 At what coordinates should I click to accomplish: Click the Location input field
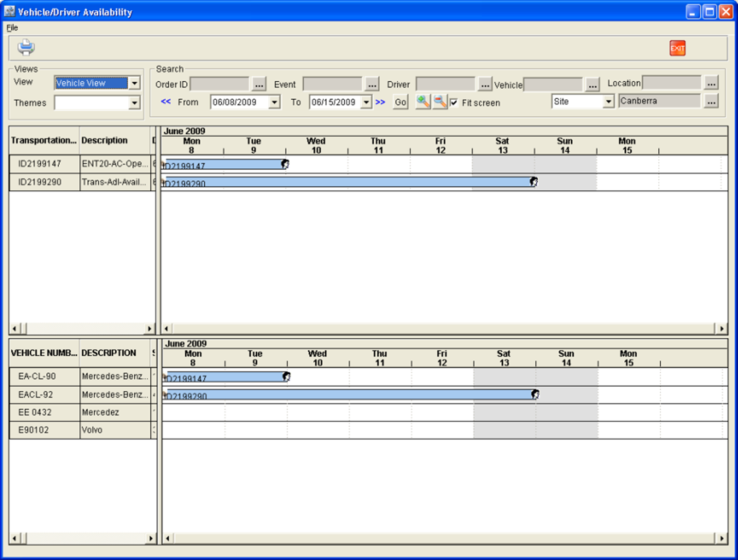coord(672,83)
